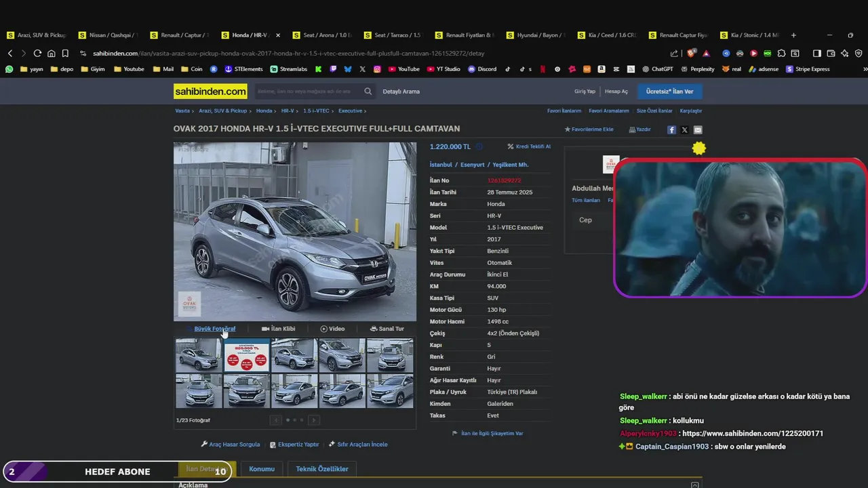
Task: Click Araç Hasar Sorgula link
Action: click(x=231, y=445)
